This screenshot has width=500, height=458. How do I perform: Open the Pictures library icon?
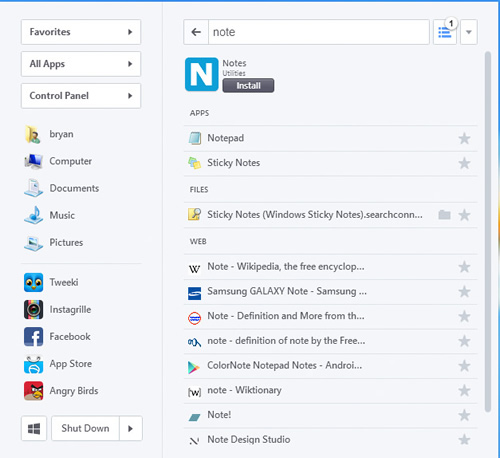[x=33, y=243]
